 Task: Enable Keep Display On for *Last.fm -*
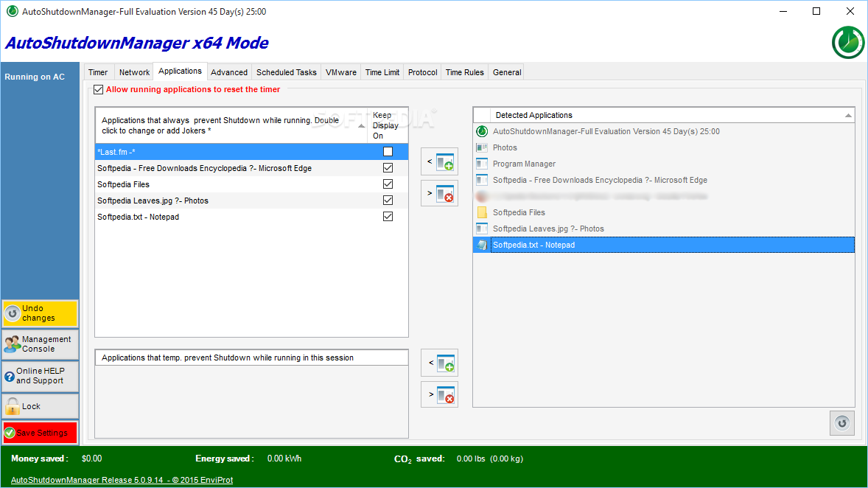click(x=388, y=152)
